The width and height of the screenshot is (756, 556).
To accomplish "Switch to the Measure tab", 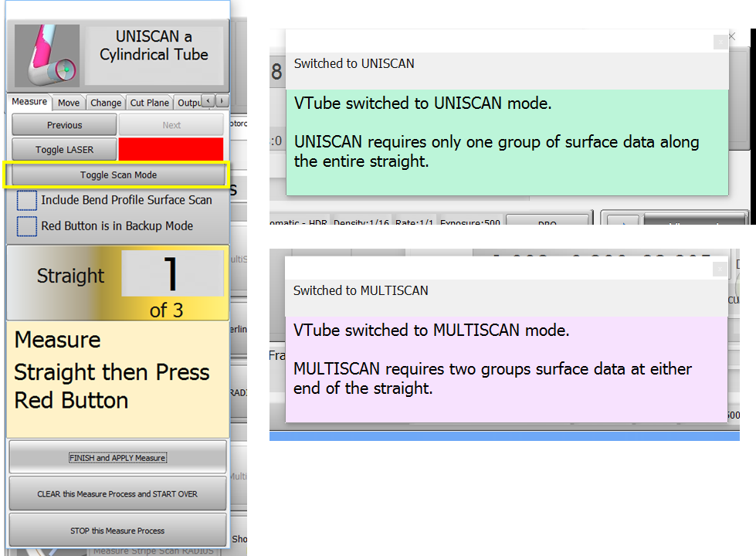I will click(29, 102).
